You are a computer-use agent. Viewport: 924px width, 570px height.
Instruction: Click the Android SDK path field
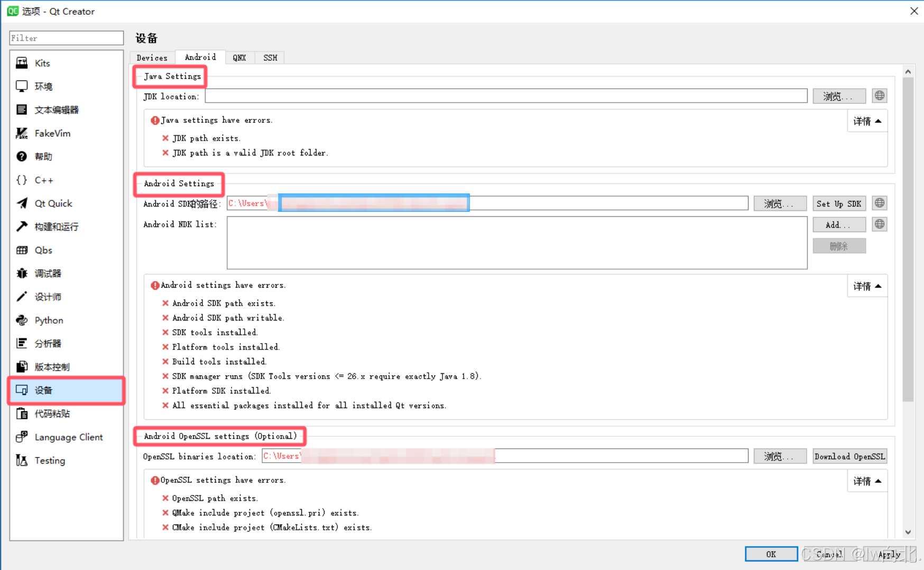(x=487, y=203)
